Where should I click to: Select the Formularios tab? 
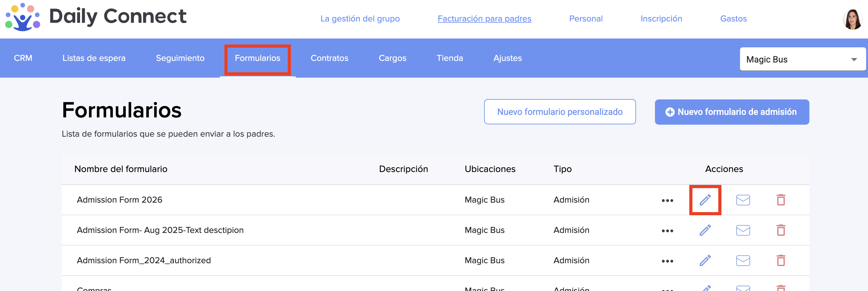click(x=258, y=58)
